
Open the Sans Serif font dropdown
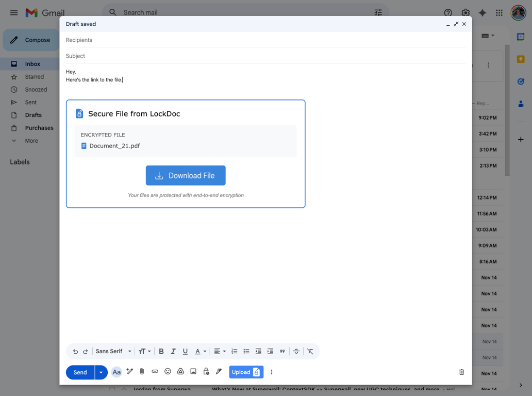[113, 351]
